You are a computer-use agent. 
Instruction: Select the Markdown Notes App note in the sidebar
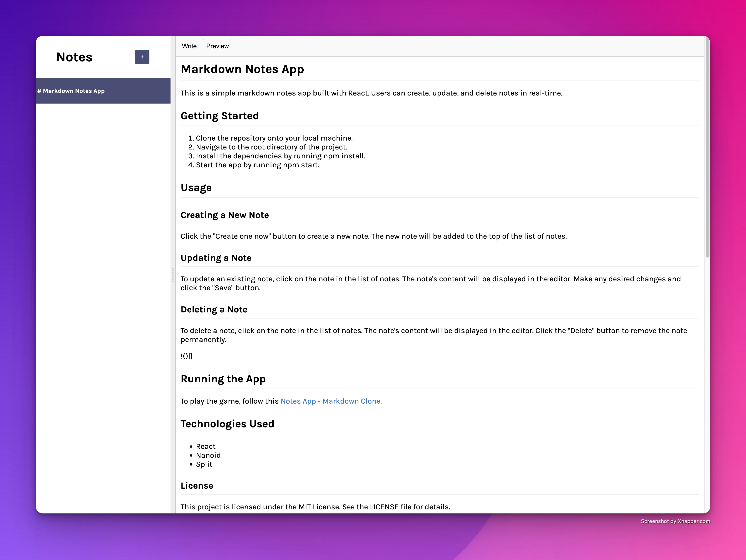(103, 91)
